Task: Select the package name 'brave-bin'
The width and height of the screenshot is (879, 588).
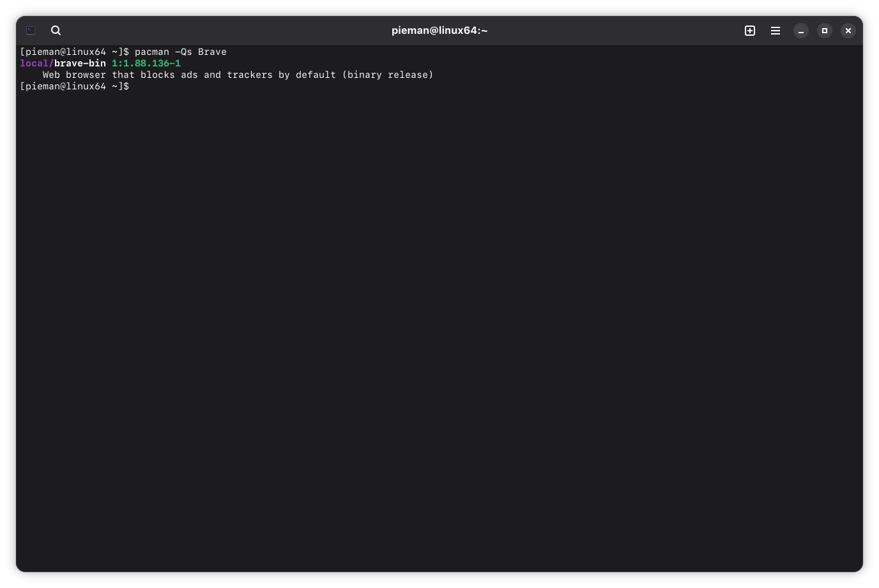Action: click(x=80, y=63)
